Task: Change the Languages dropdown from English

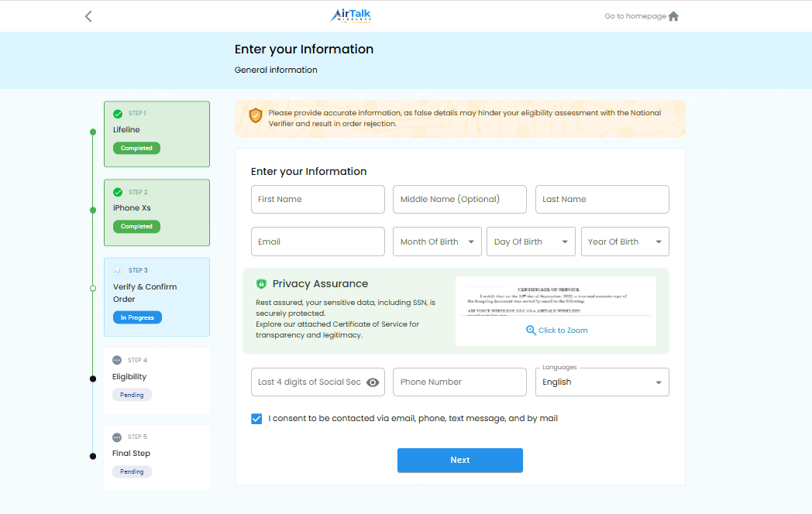Action: pos(602,382)
